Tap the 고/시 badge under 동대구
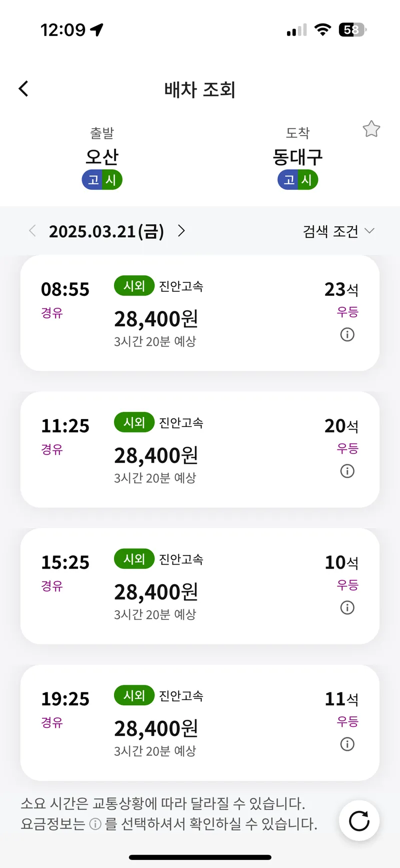Screen dimensions: 400x868 297,180
